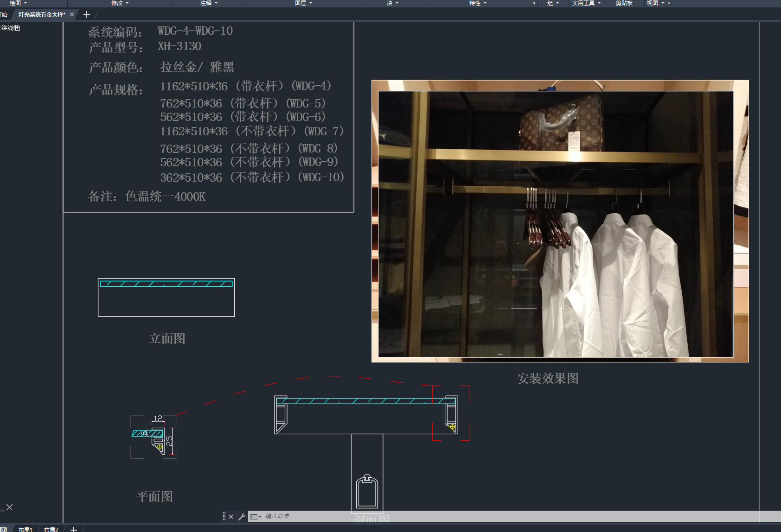781x532 pixels.
Task: Select the wardrobe installation photo
Action: (560, 221)
